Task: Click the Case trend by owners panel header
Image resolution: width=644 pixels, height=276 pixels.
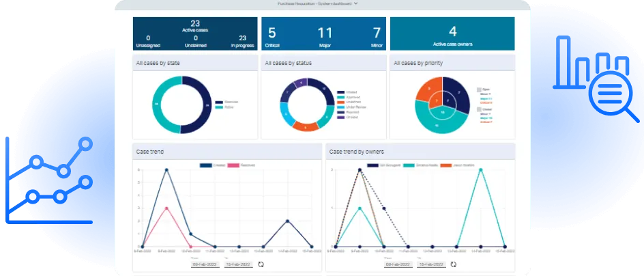Action: (x=420, y=152)
